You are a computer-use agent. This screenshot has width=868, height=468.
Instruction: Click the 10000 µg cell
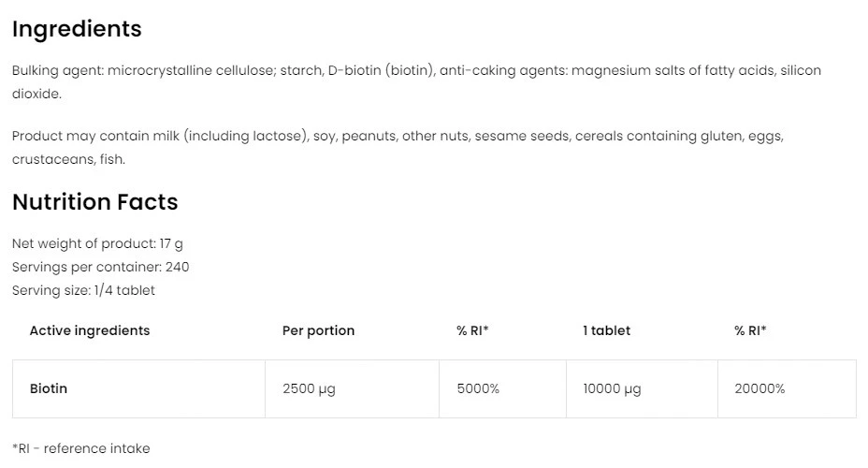coord(612,388)
